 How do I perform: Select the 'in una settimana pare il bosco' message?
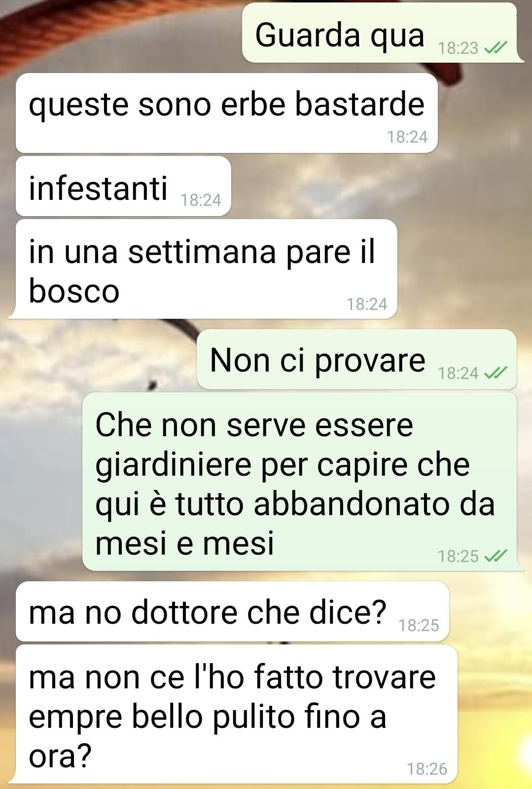pyautogui.click(x=207, y=269)
